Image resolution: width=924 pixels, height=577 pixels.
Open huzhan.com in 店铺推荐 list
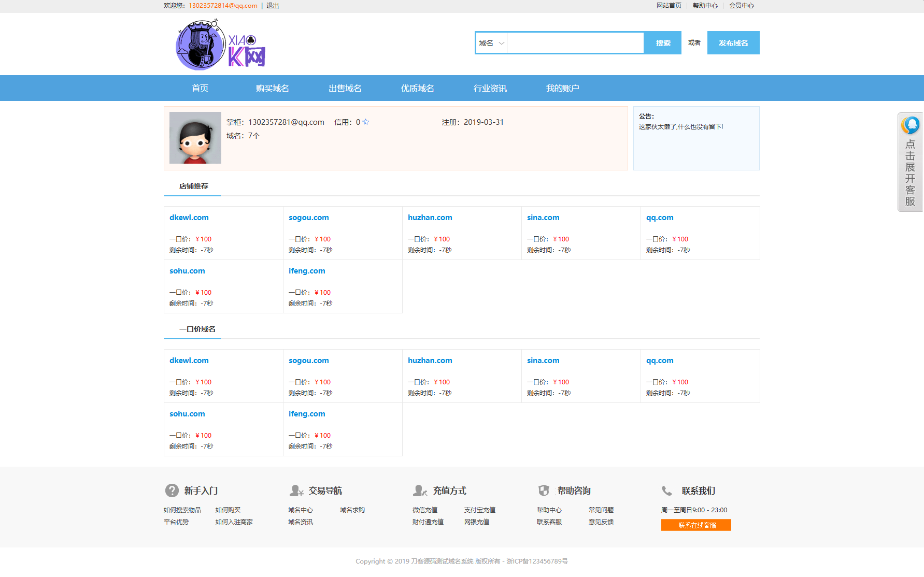(x=430, y=218)
